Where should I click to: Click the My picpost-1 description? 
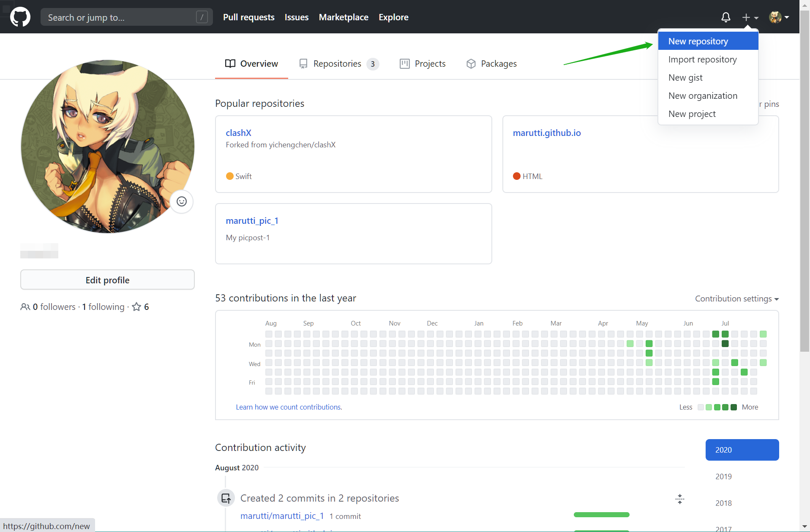point(248,238)
